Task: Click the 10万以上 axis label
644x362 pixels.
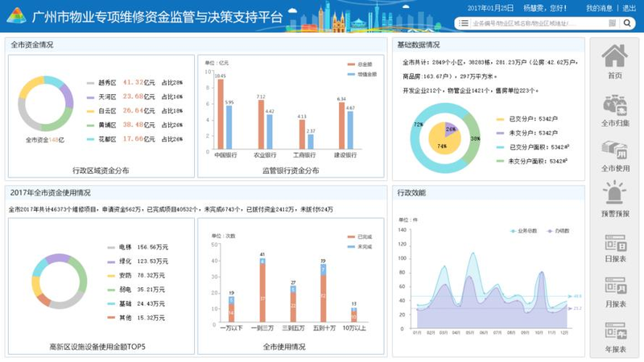Action: [x=354, y=328]
